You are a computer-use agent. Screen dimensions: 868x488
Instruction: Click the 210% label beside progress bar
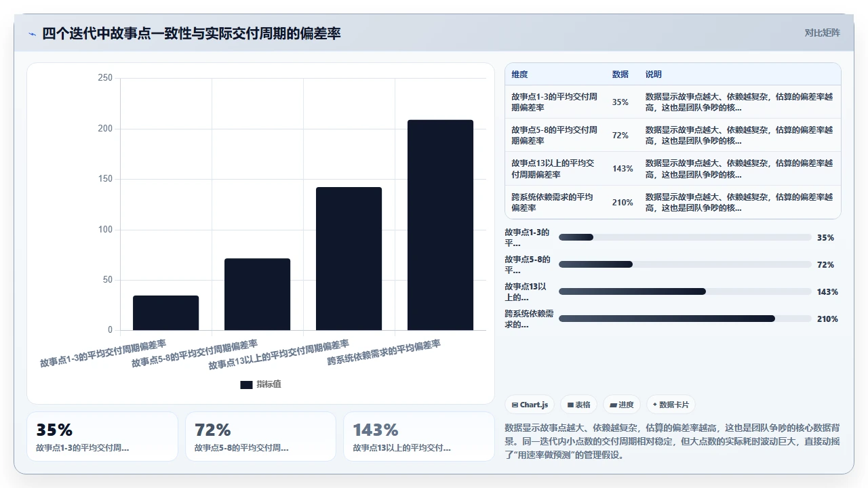tap(827, 319)
